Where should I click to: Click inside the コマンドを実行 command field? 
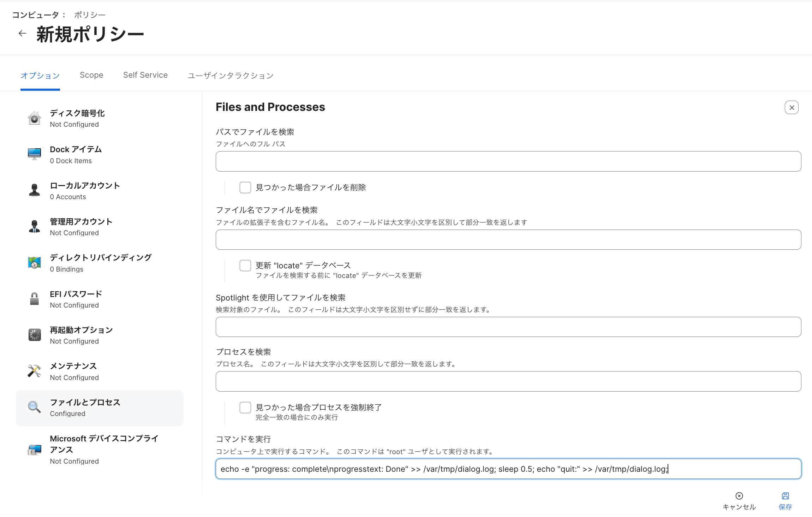pos(508,469)
